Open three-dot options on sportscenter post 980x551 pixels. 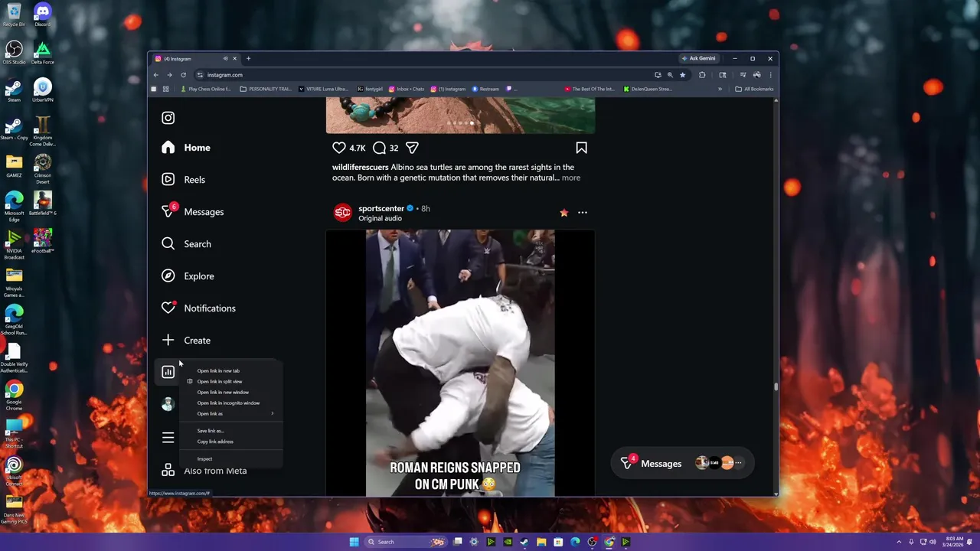click(x=583, y=213)
